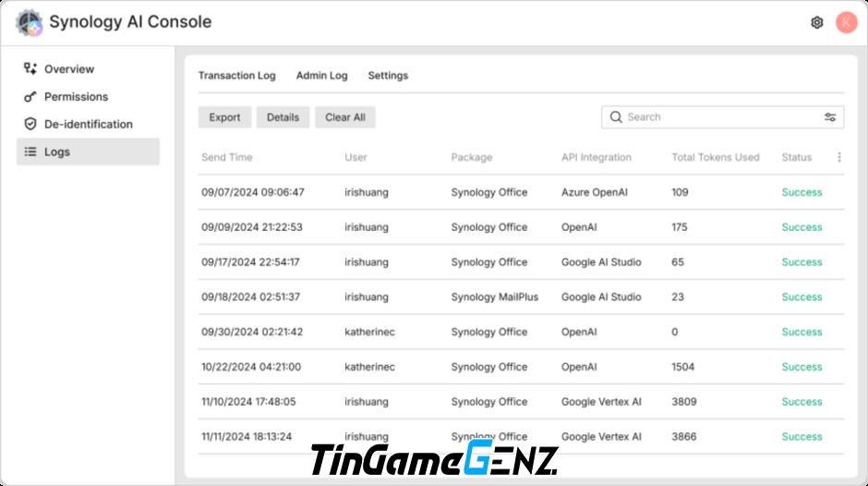Click katherinec user in 10/22/2024 row
This screenshot has width=868, height=486.
click(x=369, y=367)
